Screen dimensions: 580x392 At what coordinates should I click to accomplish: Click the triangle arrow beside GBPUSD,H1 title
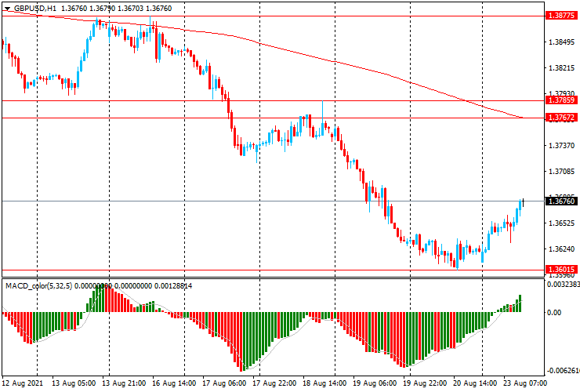[7, 9]
